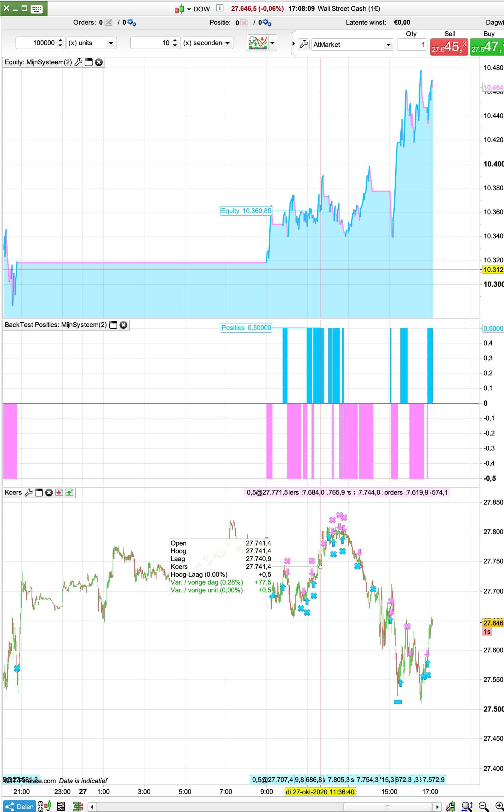
Task: Click the horizontal time scrollbar thumb
Action: pos(388,807)
